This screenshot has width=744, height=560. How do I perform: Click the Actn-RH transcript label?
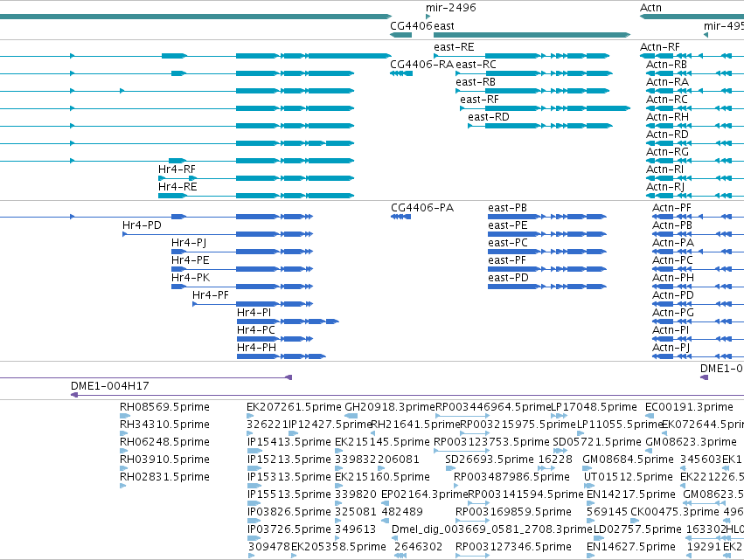[667, 117]
